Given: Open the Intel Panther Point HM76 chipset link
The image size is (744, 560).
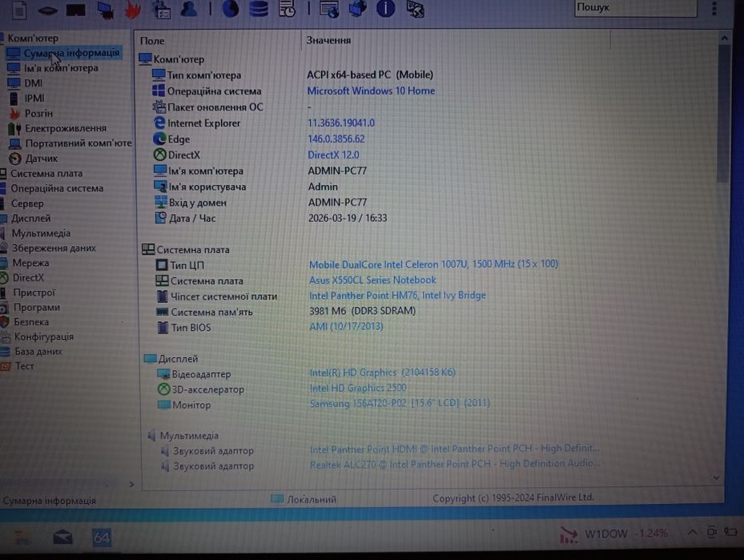Looking at the screenshot, I should 397,295.
